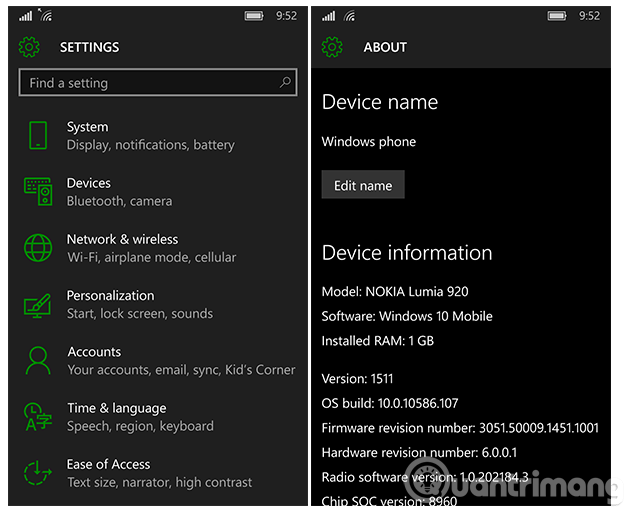Click the Edit name button
The height and width of the screenshot is (508, 624).
point(363,185)
